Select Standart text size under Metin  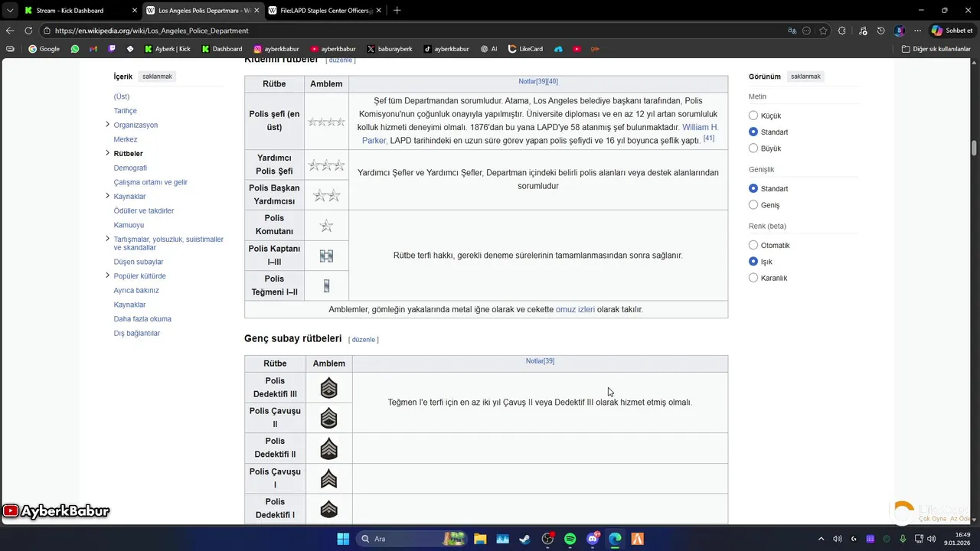tap(753, 132)
